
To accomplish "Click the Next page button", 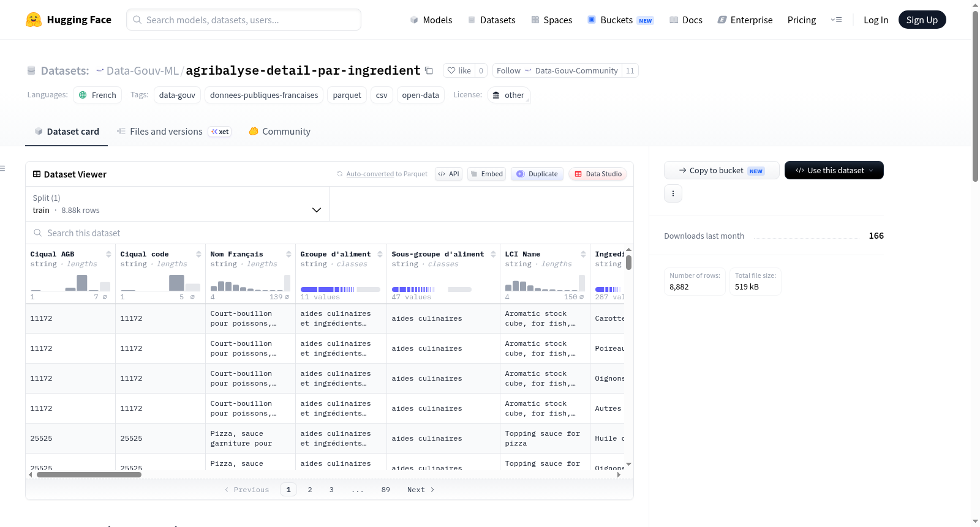I will pos(421,490).
